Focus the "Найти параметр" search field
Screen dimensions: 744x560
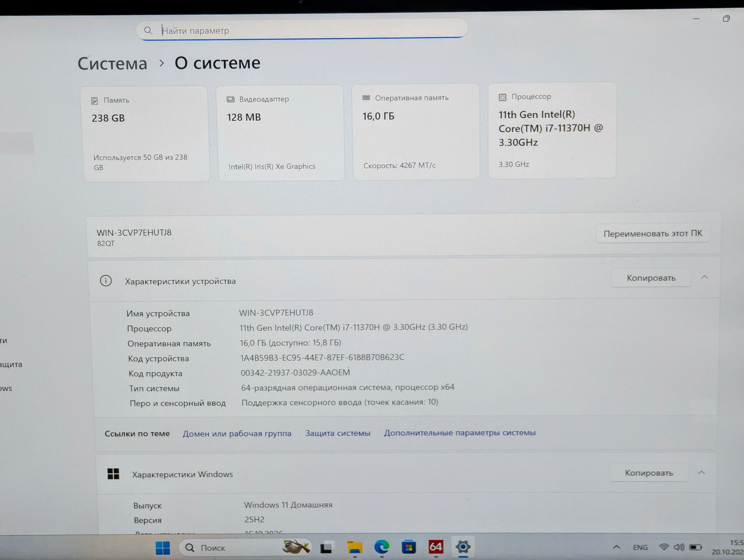[302, 30]
